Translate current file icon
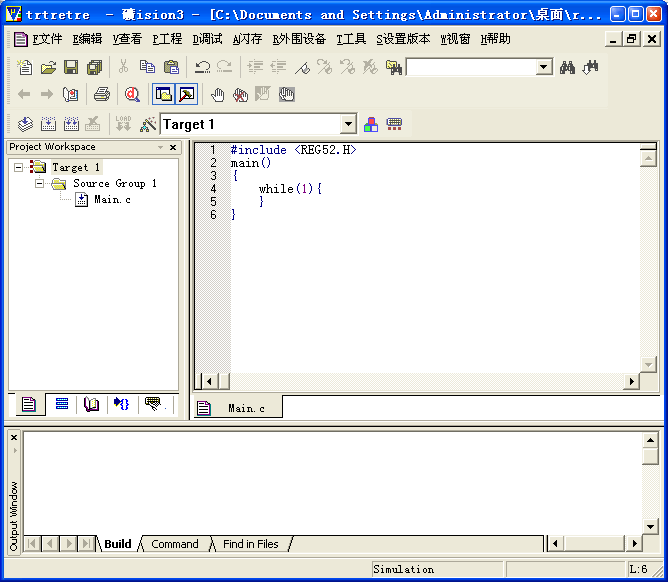This screenshot has width=668, height=582. click(x=26, y=124)
